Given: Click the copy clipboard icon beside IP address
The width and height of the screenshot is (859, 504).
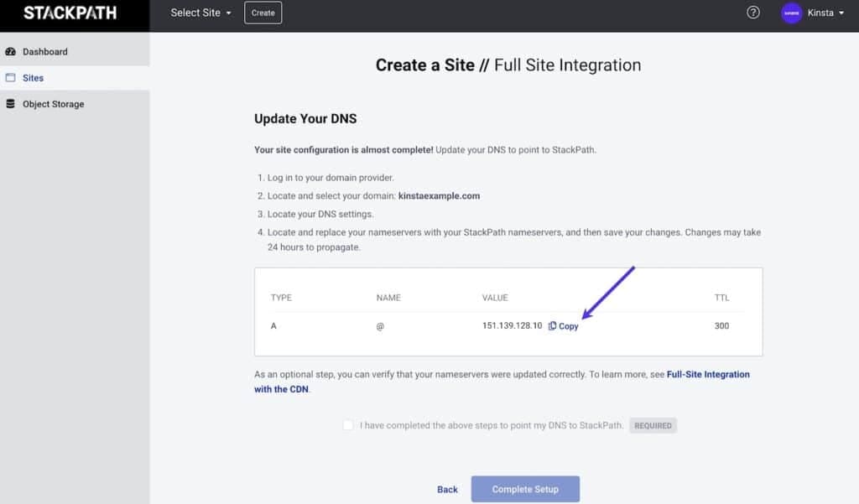Looking at the screenshot, I should click(552, 326).
